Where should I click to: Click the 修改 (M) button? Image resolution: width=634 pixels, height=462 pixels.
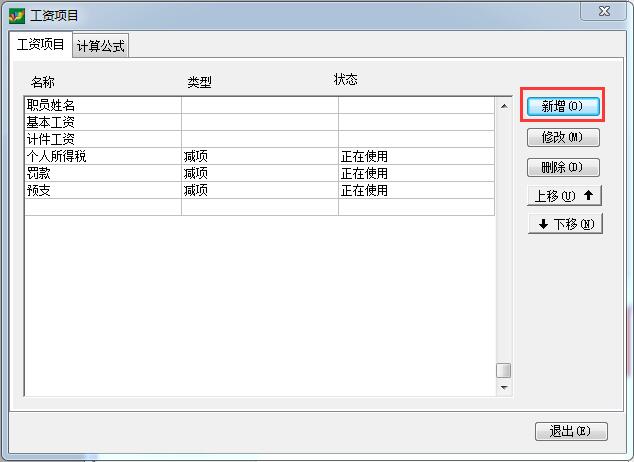tap(563, 137)
